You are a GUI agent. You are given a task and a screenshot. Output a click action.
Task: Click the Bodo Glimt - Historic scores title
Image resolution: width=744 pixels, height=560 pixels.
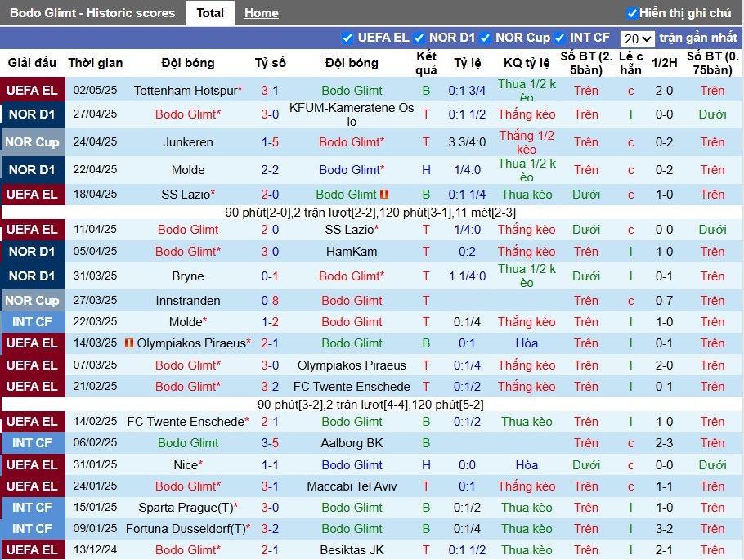[x=92, y=13]
